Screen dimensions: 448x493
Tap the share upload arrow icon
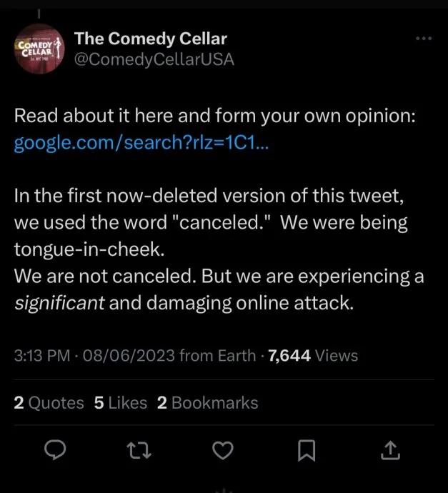tap(389, 450)
